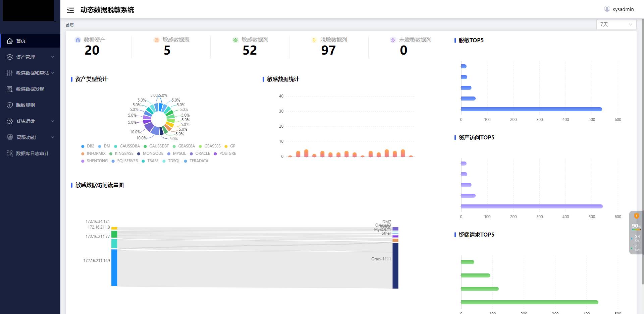Click longest purple bar in 资产访问TOP5

coord(532,206)
